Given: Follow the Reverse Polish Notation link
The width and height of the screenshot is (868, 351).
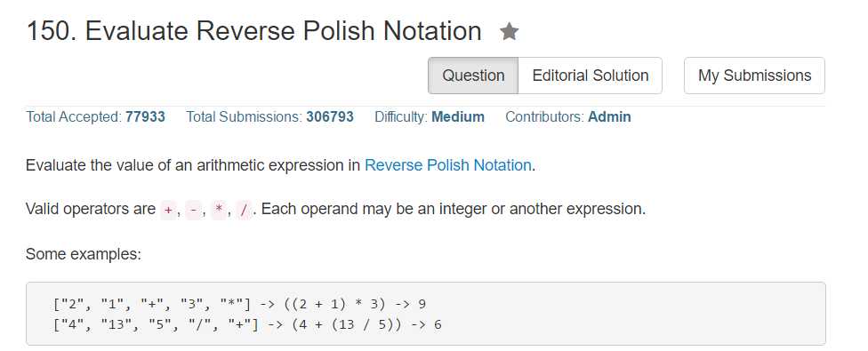Looking at the screenshot, I should point(448,165).
